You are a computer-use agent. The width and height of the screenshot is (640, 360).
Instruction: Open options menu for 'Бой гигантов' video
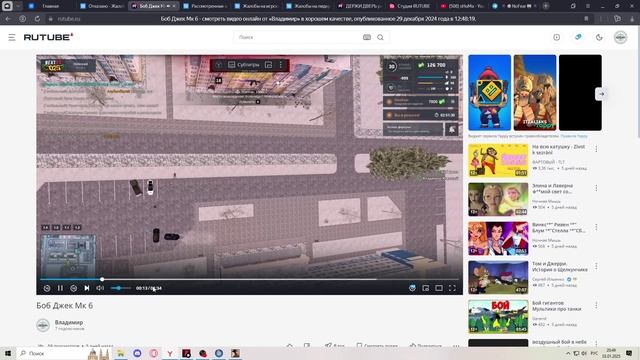[x=596, y=305]
